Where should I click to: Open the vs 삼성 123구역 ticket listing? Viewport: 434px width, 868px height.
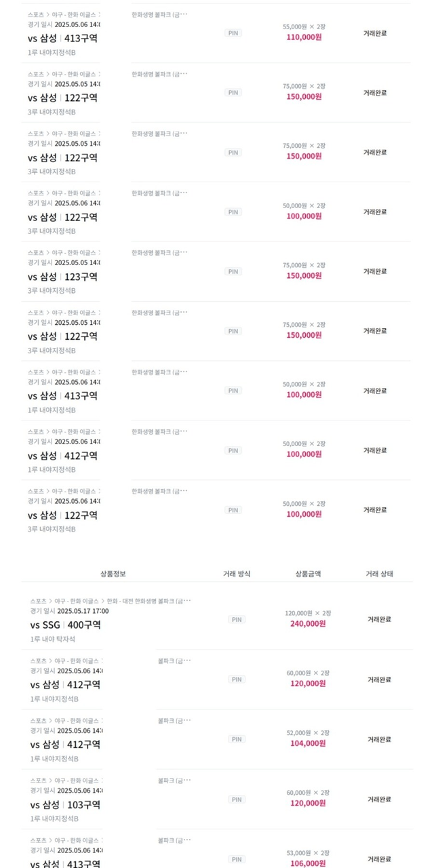62,277
